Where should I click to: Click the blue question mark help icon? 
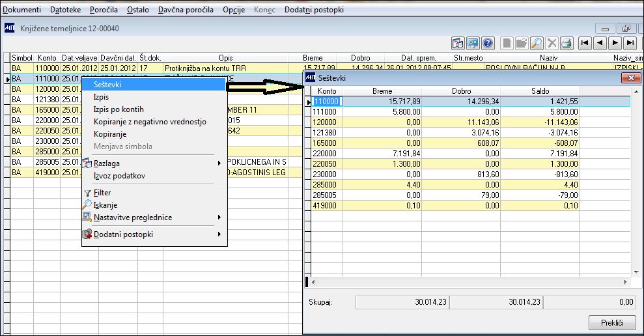(x=488, y=43)
